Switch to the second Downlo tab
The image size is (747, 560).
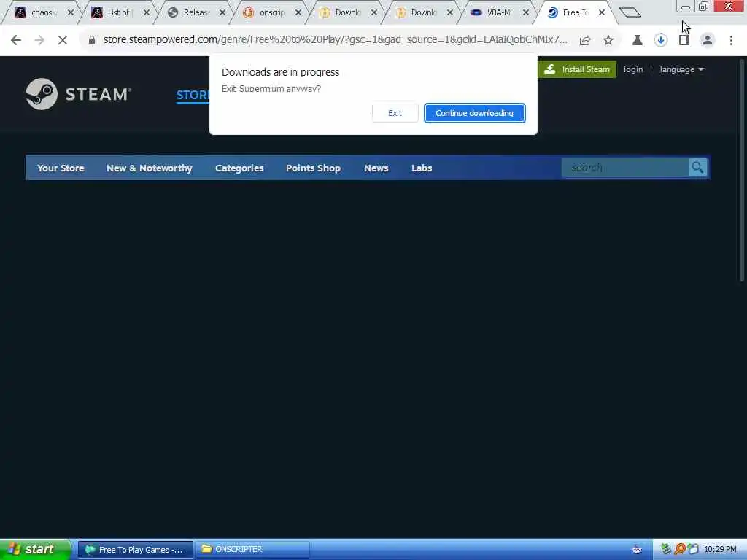[x=419, y=12]
